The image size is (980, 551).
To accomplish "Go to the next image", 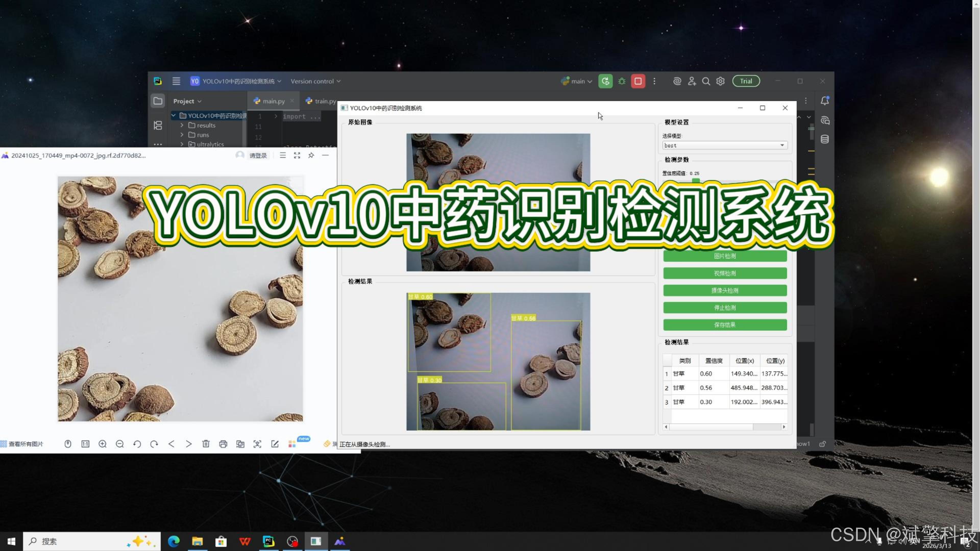I will pos(189,444).
